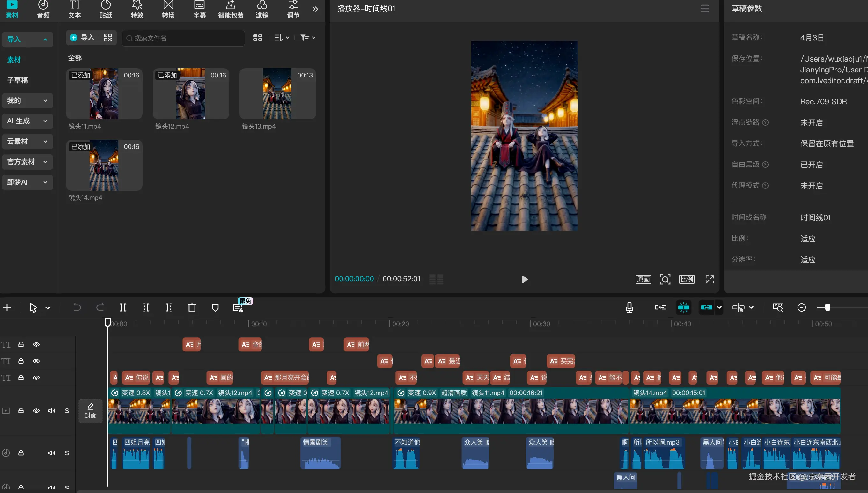Show more tabs with the double chevron

tap(315, 9)
